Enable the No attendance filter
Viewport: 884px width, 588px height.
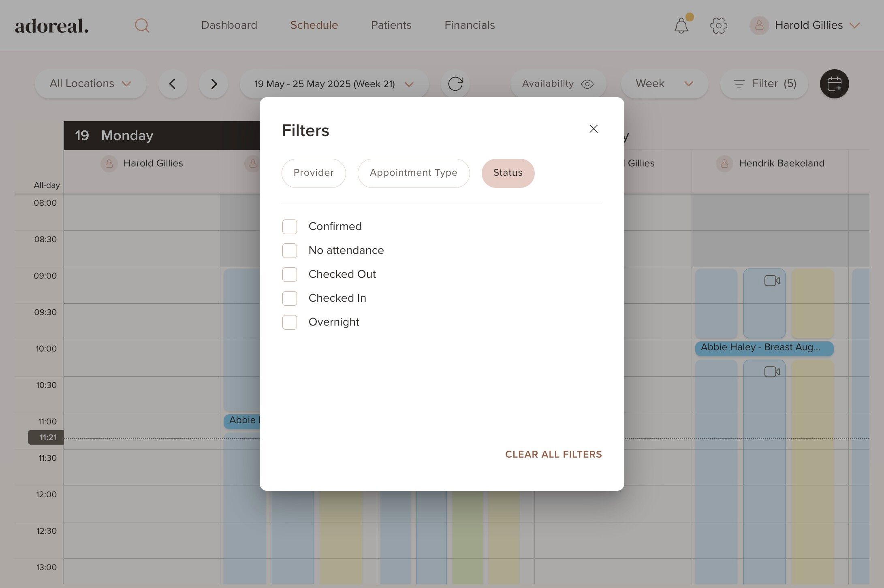(290, 251)
